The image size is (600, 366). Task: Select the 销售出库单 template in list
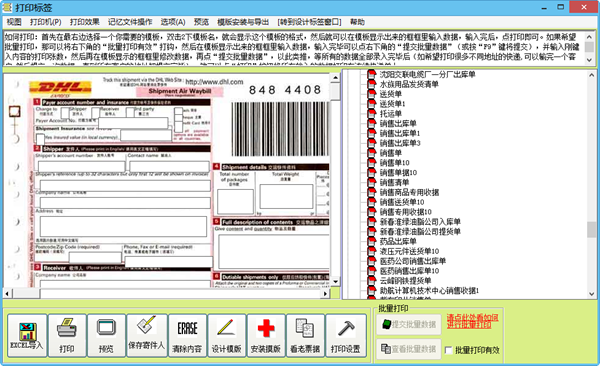coord(398,123)
